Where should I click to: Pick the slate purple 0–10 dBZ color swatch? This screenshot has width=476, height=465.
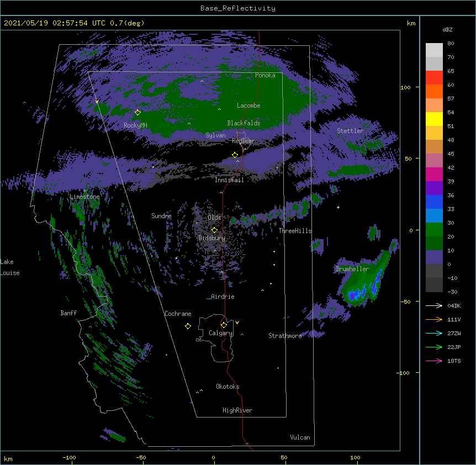point(434,257)
